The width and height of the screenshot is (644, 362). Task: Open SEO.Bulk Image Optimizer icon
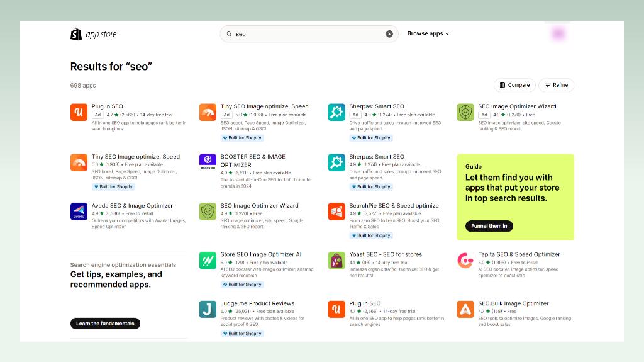click(465, 309)
